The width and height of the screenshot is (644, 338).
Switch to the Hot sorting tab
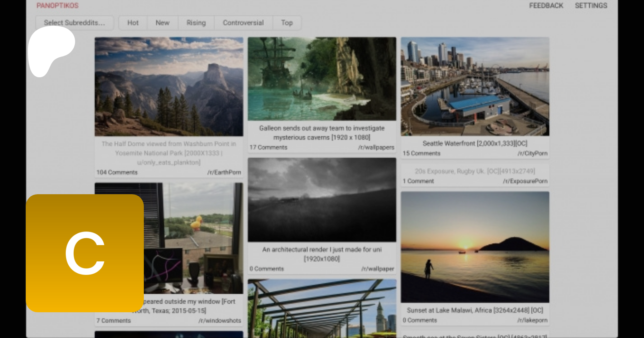(x=133, y=23)
